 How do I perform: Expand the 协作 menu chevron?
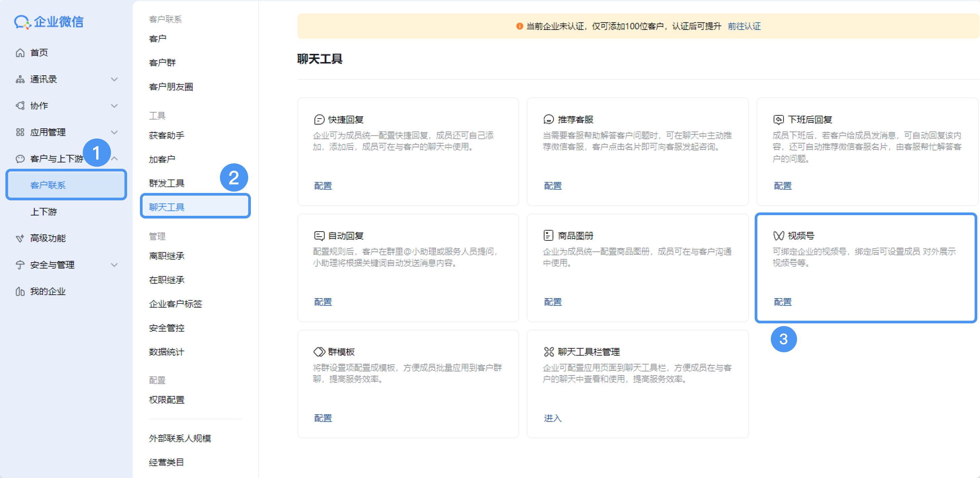pos(114,106)
